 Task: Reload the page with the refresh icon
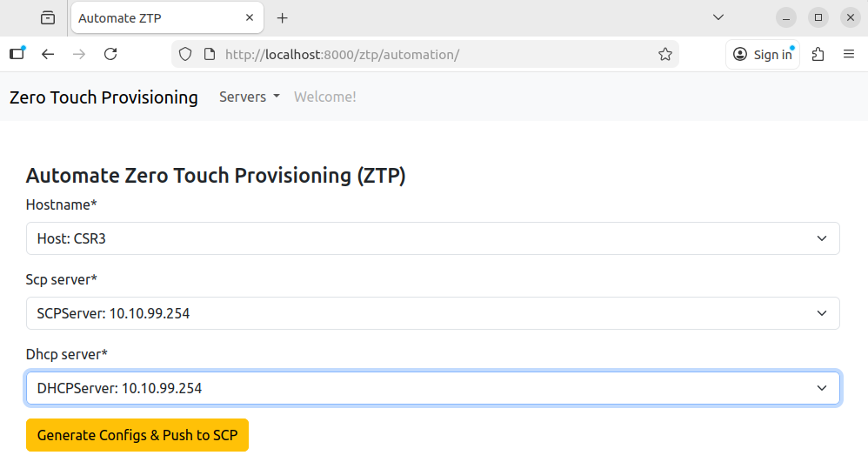coord(110,54)
